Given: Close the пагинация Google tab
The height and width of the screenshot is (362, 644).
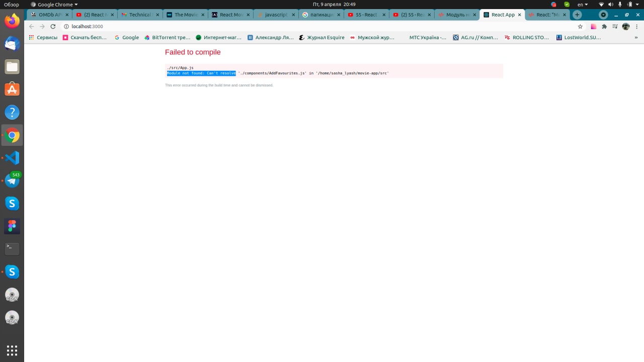Looking at the screenshot, I should [x=339, y=15].
